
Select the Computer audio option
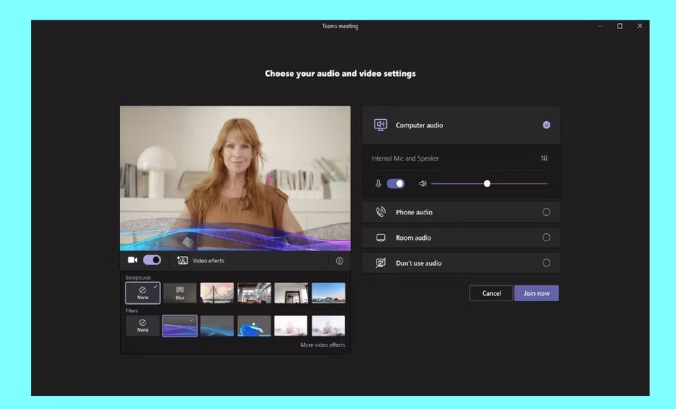(x=461, y=125)
